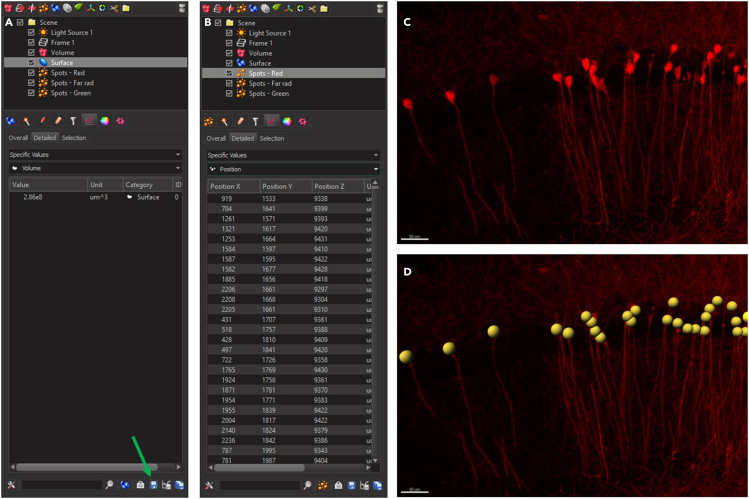Viewport: 749px width, 499px height.
Task: Open the Position statistic dropdown in panel B
Action: [x=294, y=169]
